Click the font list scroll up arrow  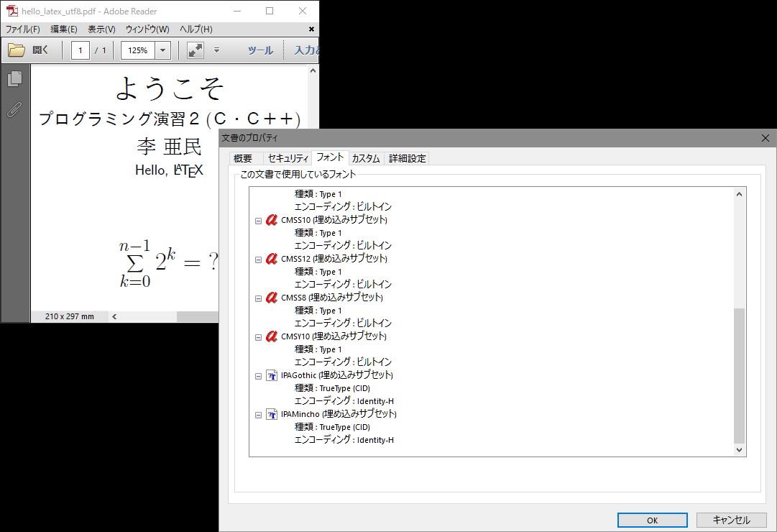(x=739, y=194)
